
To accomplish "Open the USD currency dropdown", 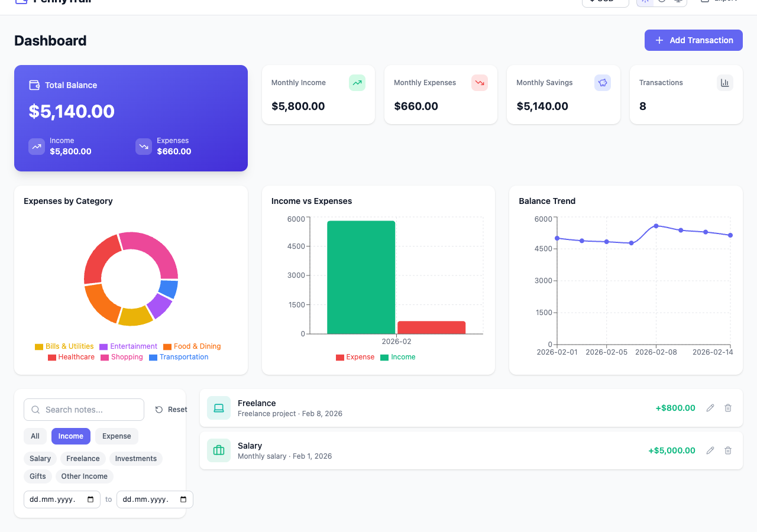I will tap(605, 2).
